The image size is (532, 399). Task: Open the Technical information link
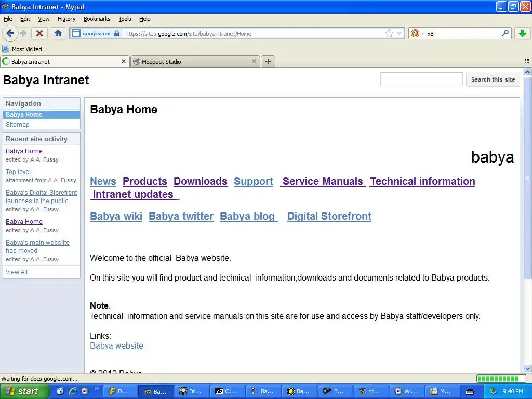(422, 181)
